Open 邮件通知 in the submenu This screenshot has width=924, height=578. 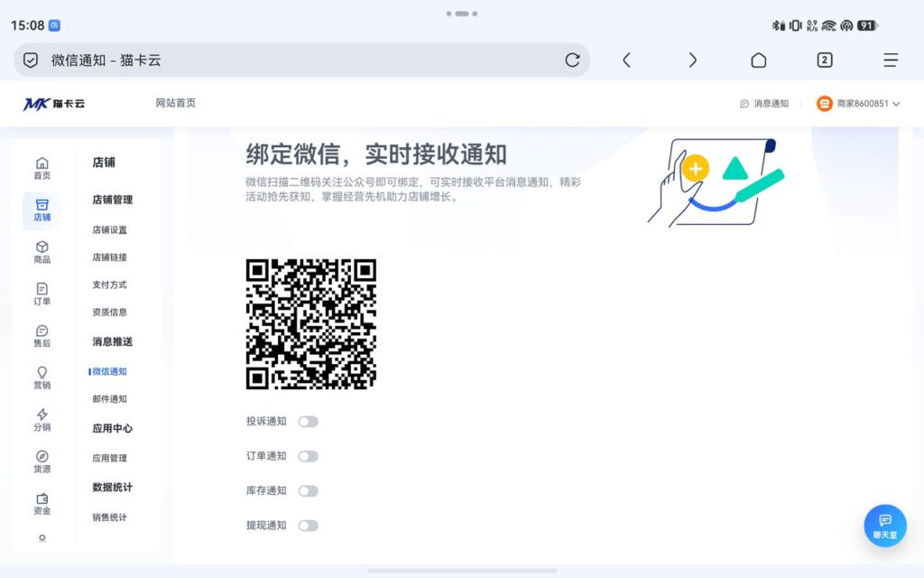click(109, 398)
